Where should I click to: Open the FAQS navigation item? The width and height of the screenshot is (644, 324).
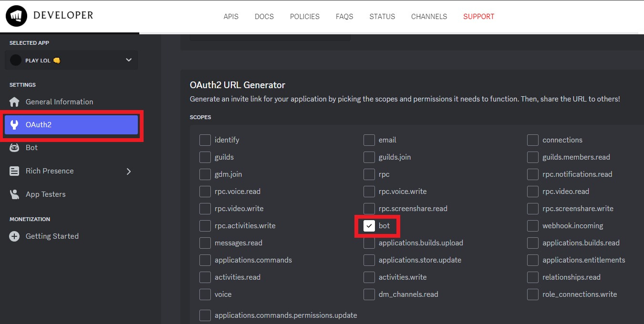click(344, 17)
